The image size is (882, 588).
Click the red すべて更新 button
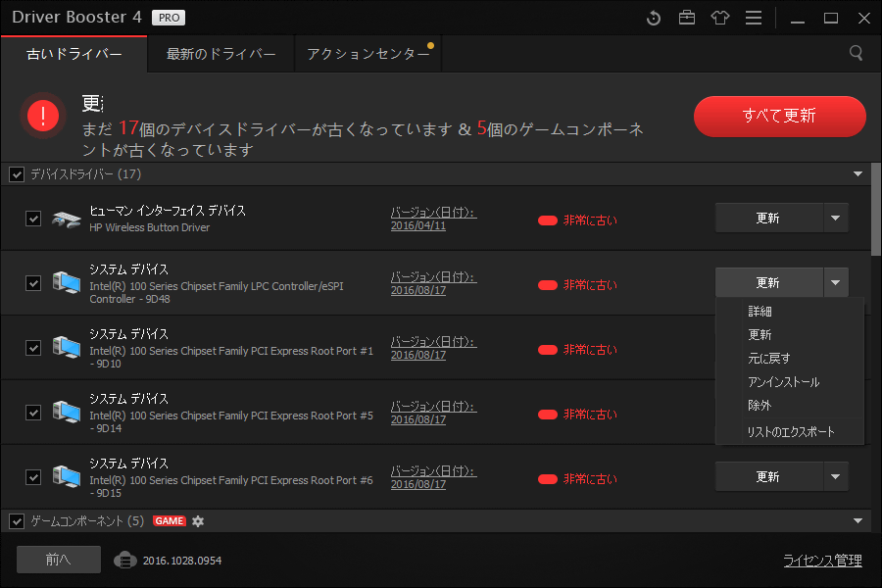[x=780, y=116]
